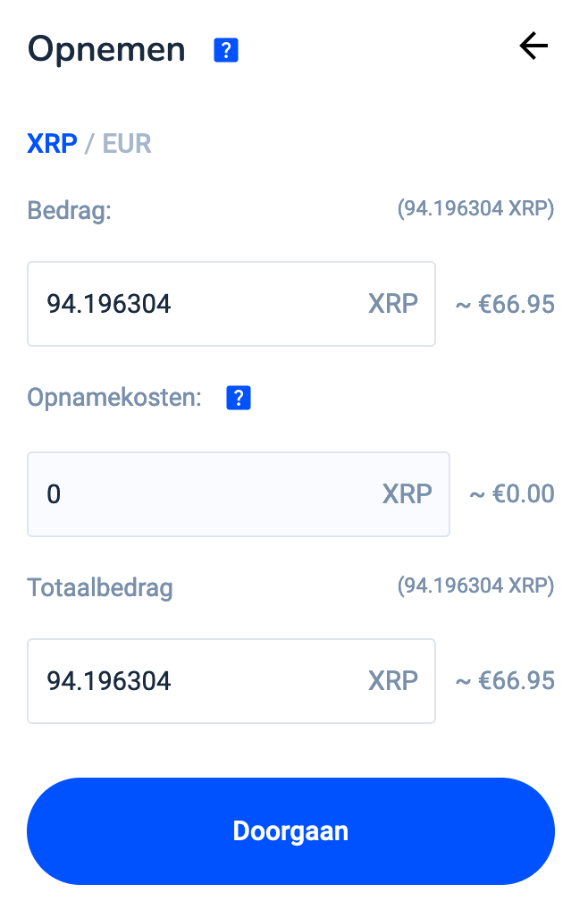
Task: Click the Totaalbedrag input field
Action: tap(179, 681)
